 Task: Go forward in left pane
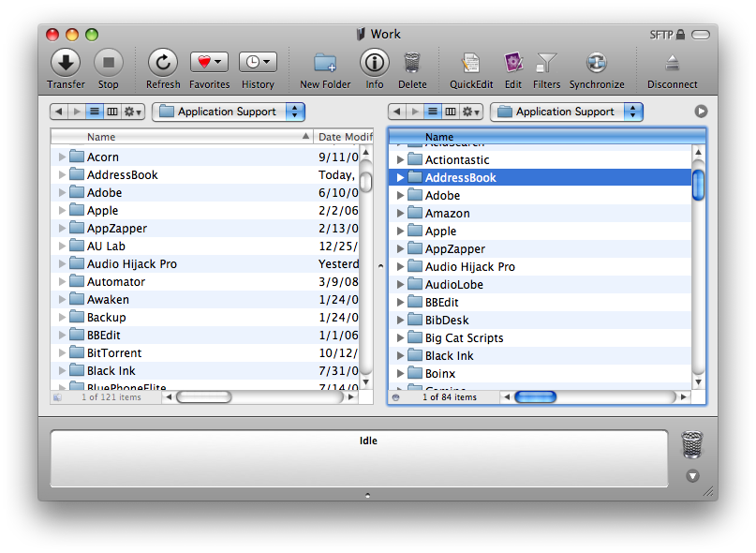77,112
